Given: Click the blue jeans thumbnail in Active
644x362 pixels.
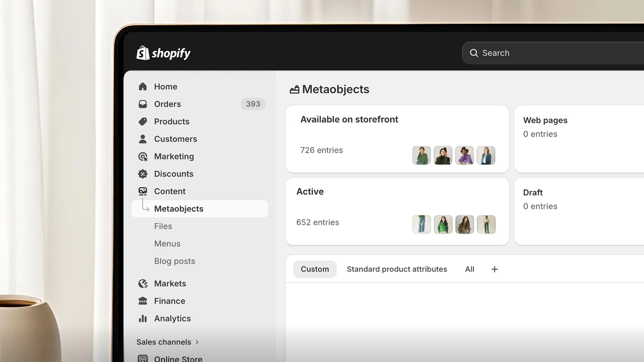Looking at the screenshot, I should coord(422,225).
